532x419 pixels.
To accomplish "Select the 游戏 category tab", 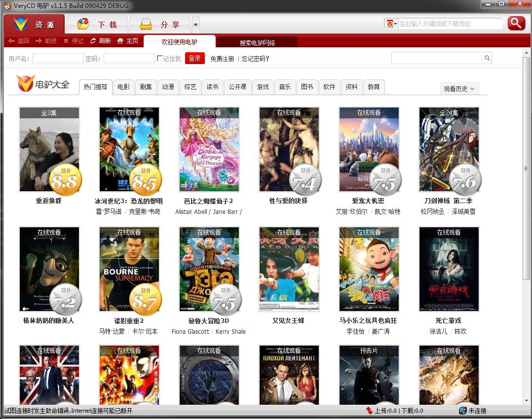I will 263,87.
